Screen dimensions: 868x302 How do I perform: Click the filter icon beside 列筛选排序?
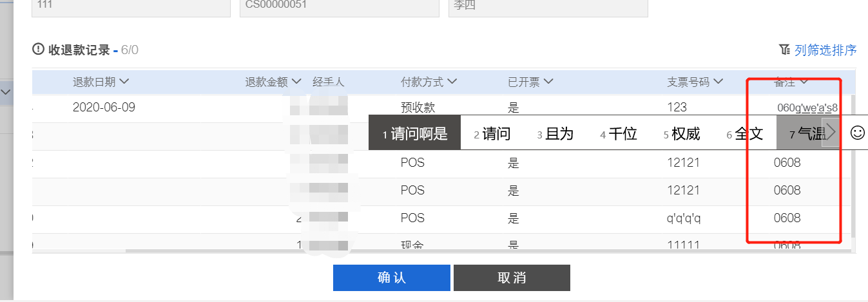[x=784, y=50]
